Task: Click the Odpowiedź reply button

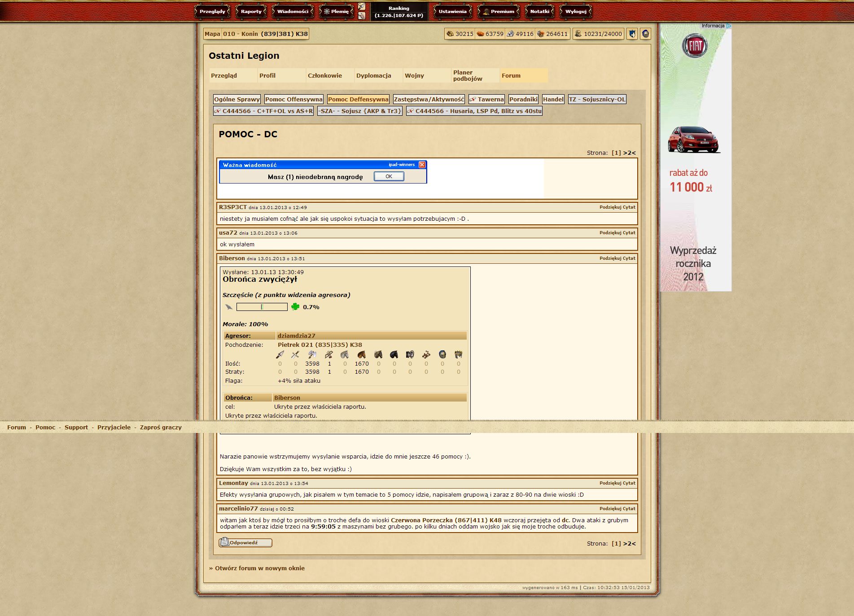Action: coord(245,543)
